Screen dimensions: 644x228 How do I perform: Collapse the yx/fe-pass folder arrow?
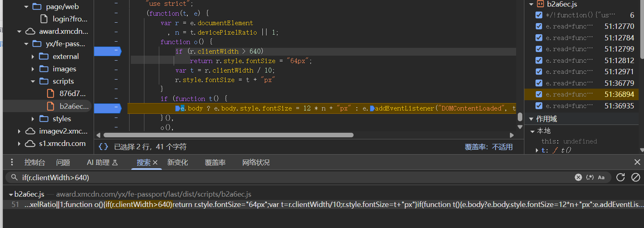click(x=26, y=44)
